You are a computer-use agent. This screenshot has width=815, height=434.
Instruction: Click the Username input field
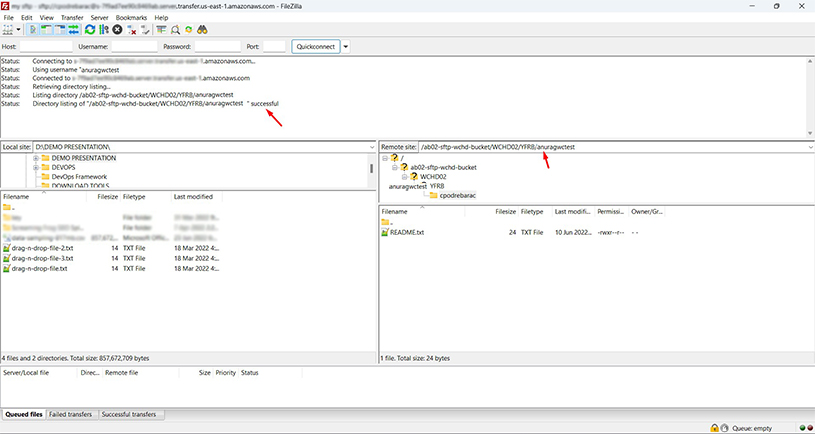(134, 47)
